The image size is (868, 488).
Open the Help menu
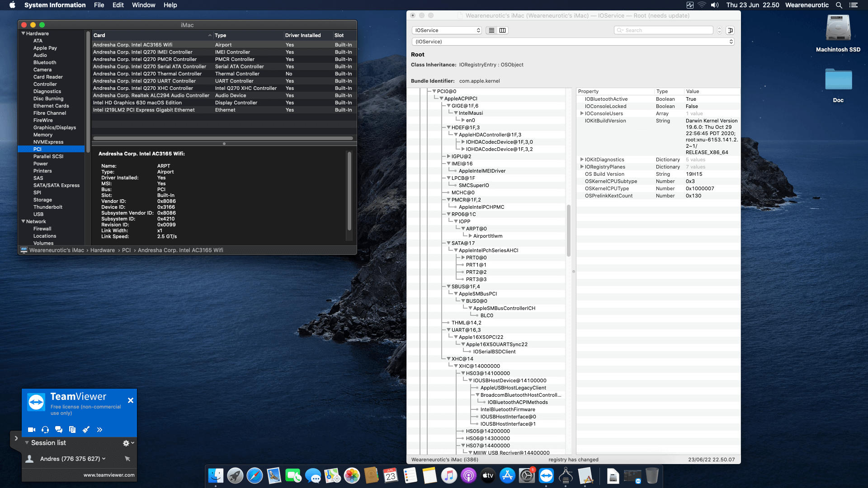170,5
